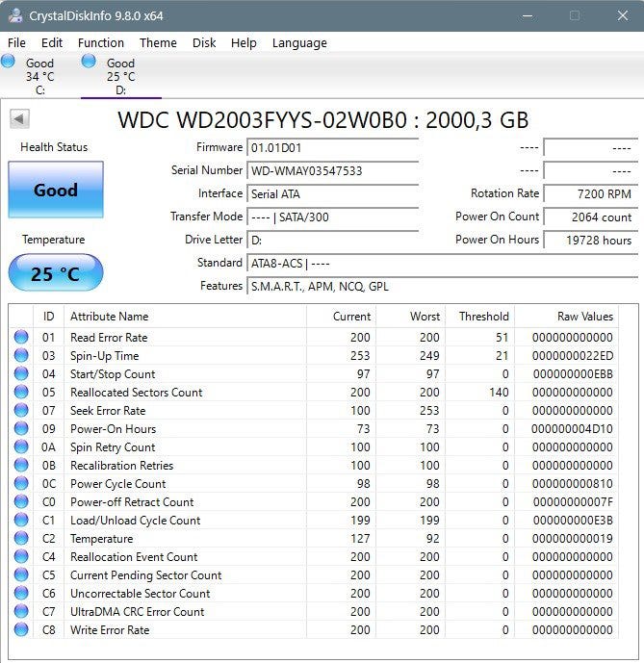The height and width of the screenshot is (663, 644).
Task: Switch to the D: disk tab labeled 25 °C
Action: click(121, 76)
